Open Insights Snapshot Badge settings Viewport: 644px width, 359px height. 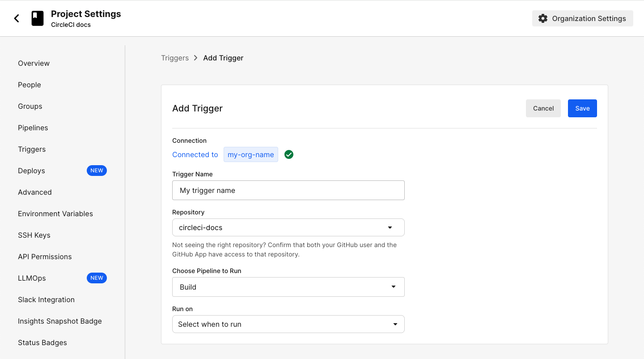pyautogui.click(x=60, y=321)
